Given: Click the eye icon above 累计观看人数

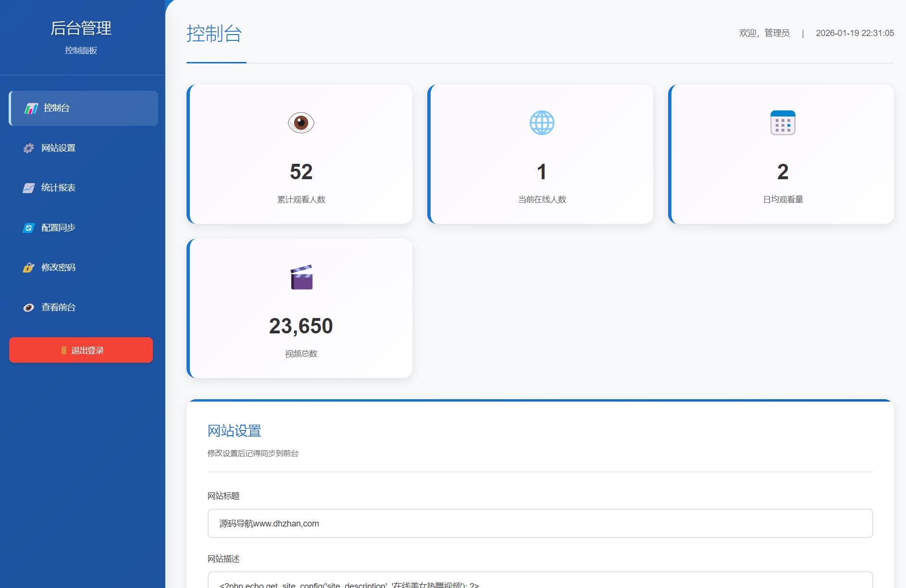Looking at the screenshot, I should 301,123.
